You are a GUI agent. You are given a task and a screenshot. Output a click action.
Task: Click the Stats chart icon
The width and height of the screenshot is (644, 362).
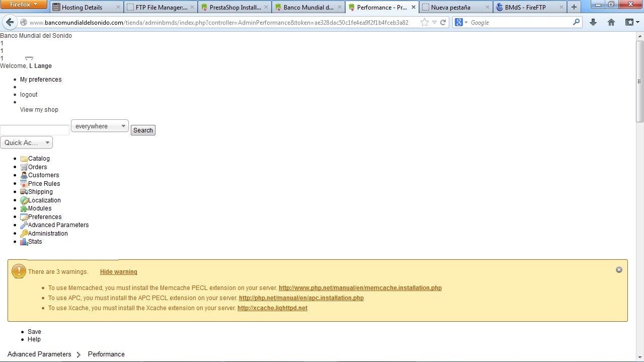(x=24, y=242)
